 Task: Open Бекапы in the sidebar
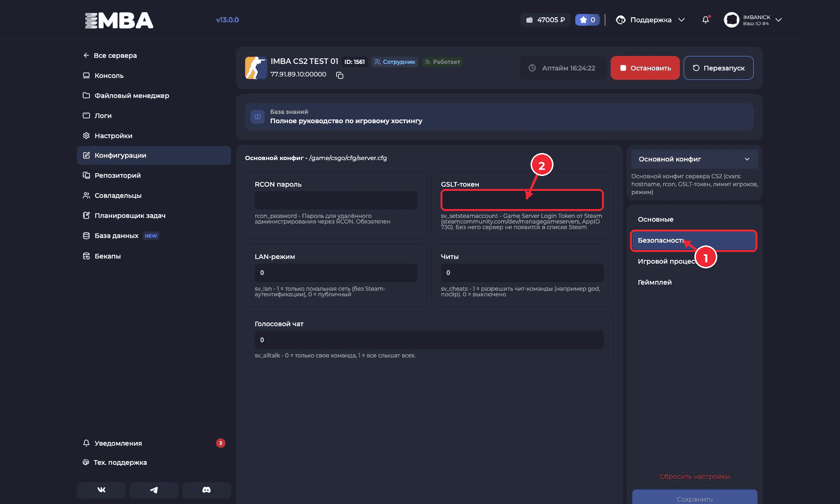[x=154, y=256]
